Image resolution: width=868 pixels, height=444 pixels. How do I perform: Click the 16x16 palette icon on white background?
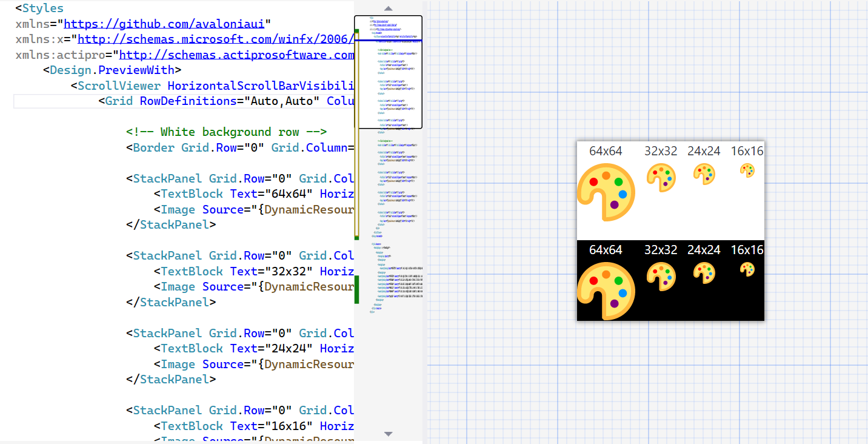pos(747,170)
